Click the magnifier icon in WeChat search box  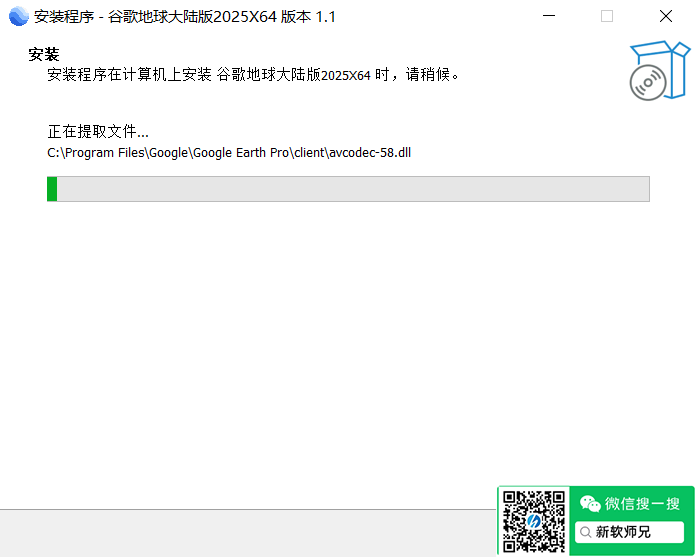tap(585, 532)
